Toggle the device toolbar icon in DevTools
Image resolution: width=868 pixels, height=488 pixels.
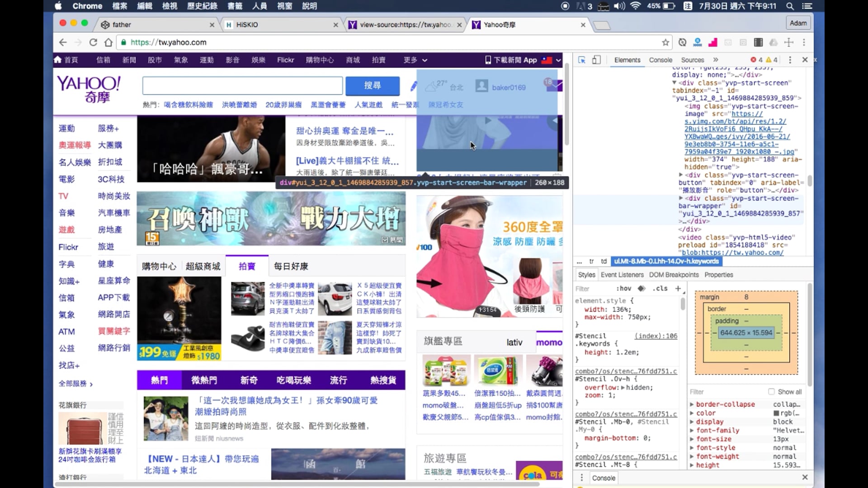click(x=596, y=60)
